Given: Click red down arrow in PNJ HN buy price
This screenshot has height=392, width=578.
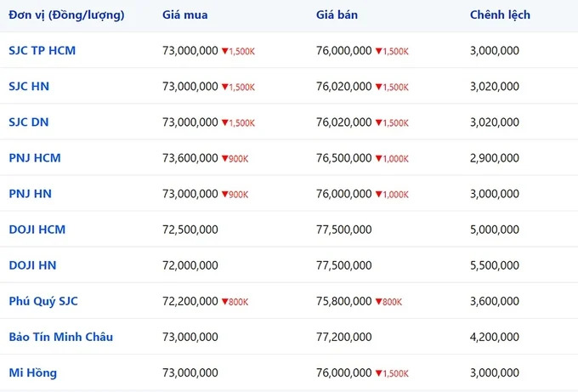Looking at the screenshot, I should (x=225, y=194).
